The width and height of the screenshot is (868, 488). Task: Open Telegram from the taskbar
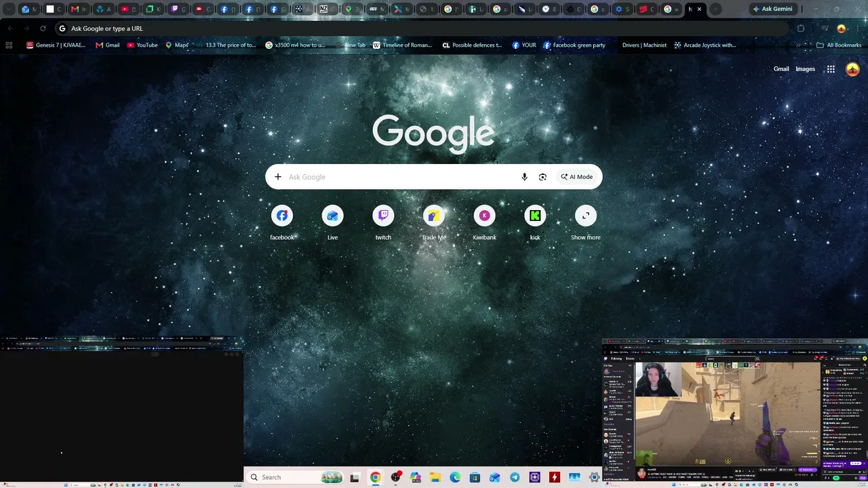tap(515, 477)
